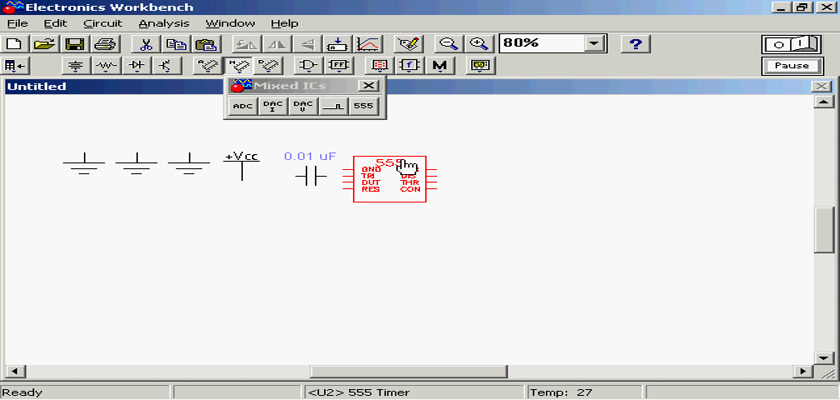This screenshot has width=840, height=400.
Task: Open the Miscellaneous M parts bin
Action: point(440,66)
